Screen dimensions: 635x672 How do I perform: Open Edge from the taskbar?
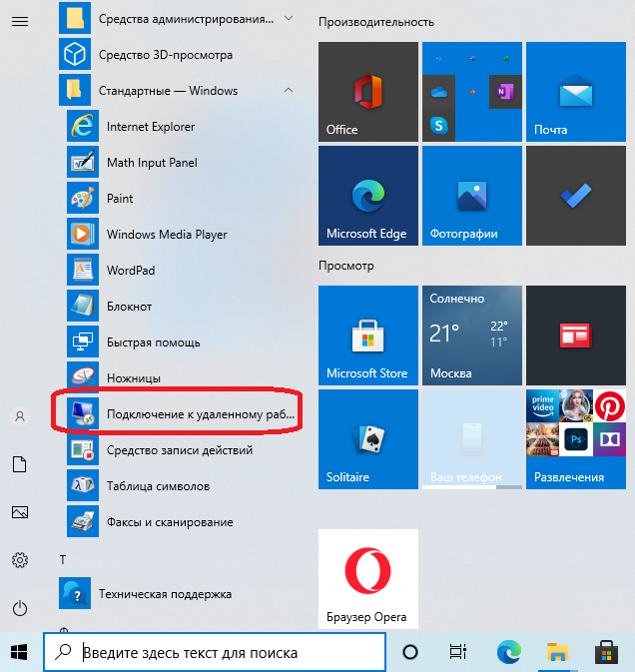click(x=508, y=652)
